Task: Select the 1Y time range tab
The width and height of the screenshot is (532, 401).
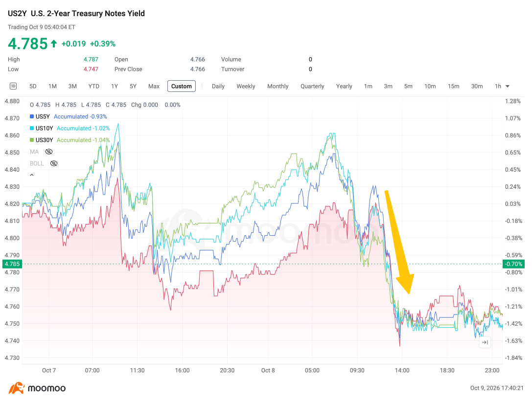Action: coord(115,86)
